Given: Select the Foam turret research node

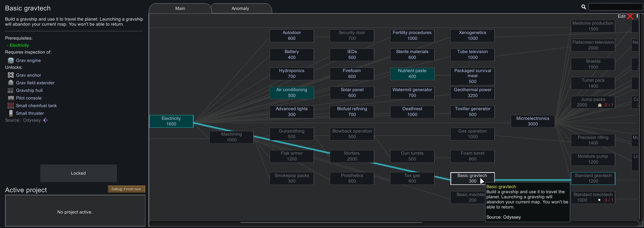Looking at the screenshot, I should (472, 156).
